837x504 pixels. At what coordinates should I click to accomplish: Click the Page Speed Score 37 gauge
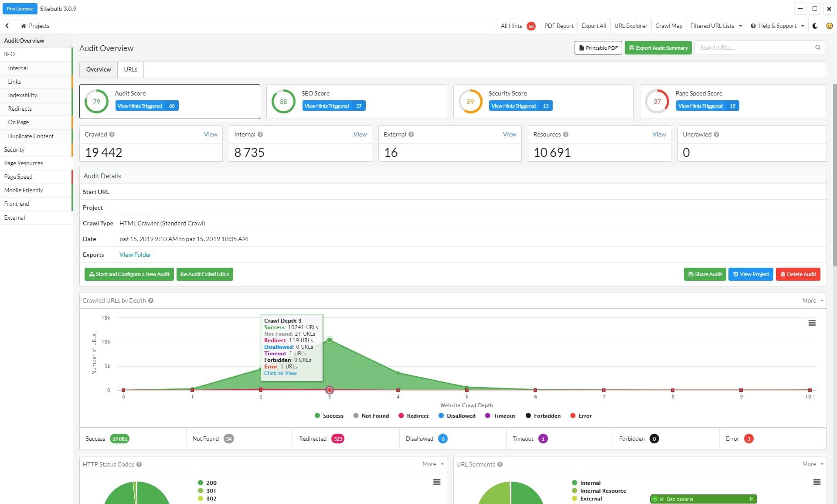[657, 102]
